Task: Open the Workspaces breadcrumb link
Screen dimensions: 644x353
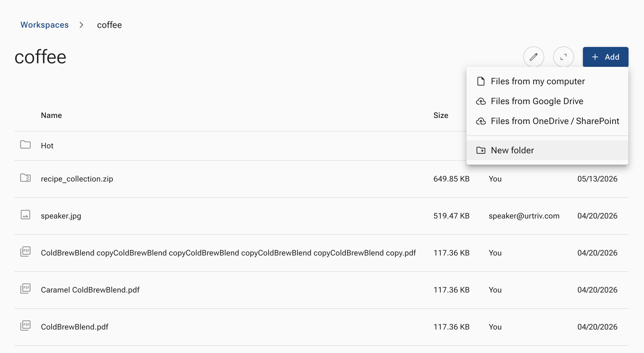Action: (44, 25)
